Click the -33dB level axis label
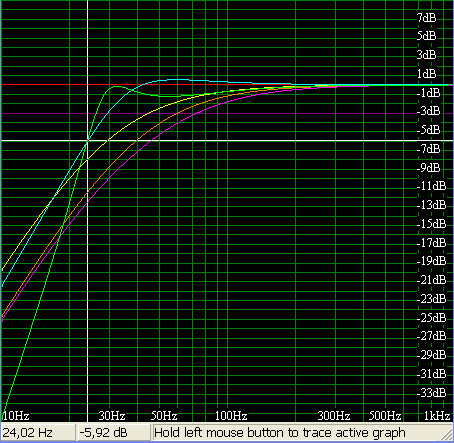 431,393
